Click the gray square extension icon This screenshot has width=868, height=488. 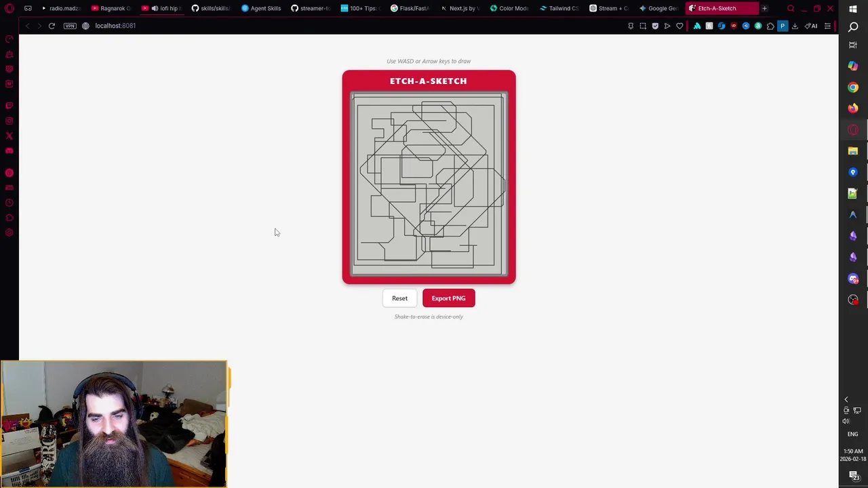coord(709,26)
